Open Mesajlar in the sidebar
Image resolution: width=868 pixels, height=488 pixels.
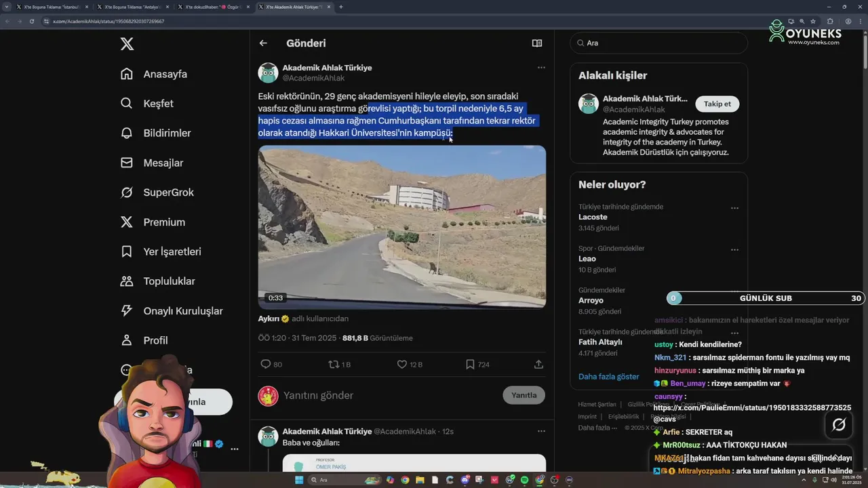point(152,163)
